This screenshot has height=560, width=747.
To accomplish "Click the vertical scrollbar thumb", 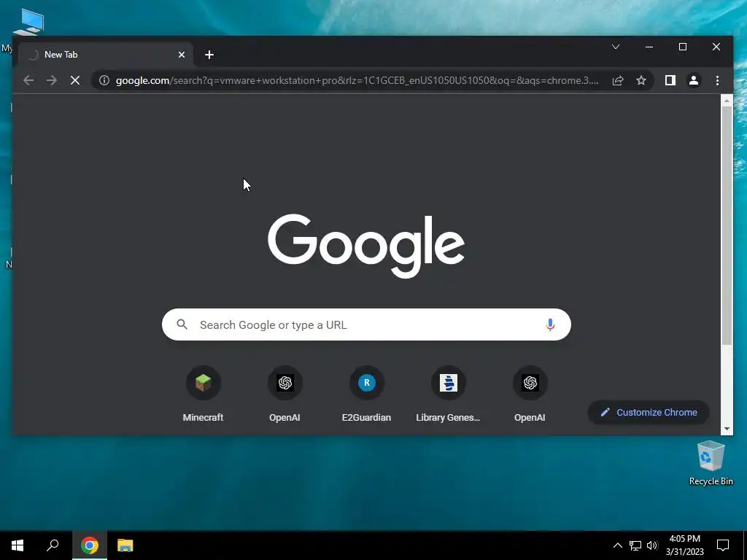I will (x=727, y=225).
